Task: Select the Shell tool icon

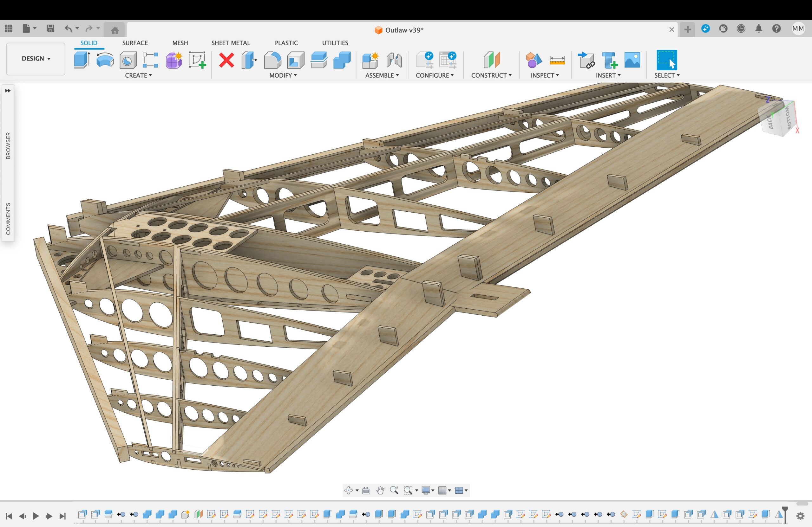Action: (295, 60)
